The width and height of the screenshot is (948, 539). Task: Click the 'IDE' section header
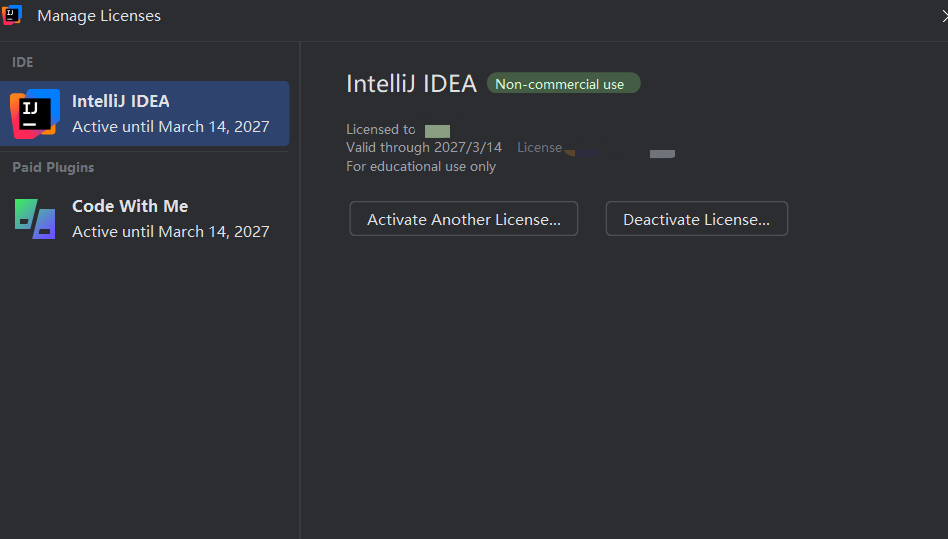22,62
